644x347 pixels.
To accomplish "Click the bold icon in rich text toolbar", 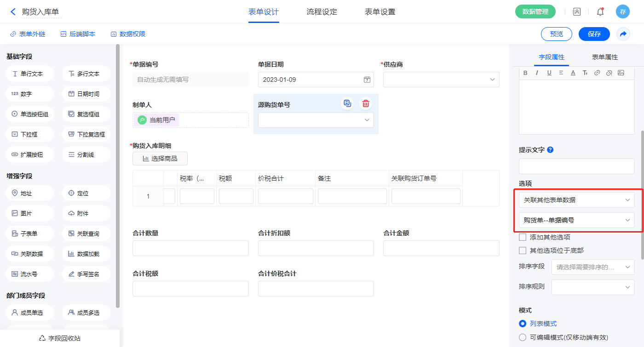I will [525, 73].
